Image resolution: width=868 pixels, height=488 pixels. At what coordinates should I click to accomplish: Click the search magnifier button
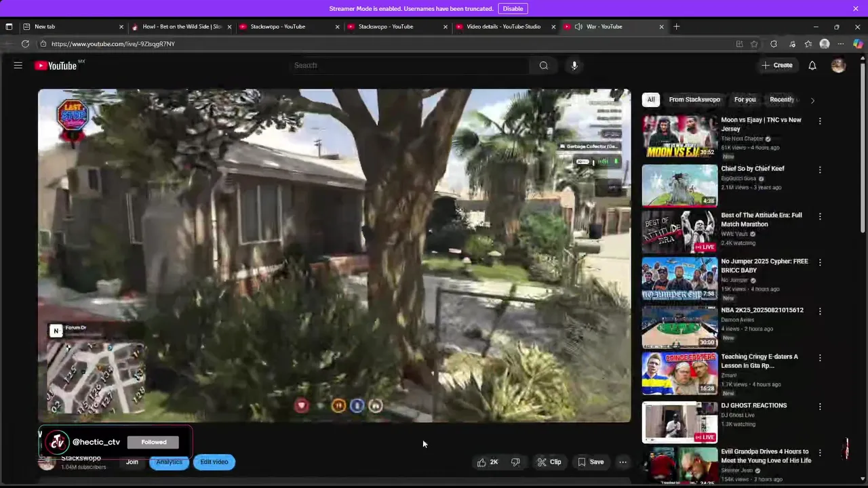pos(543,65)
